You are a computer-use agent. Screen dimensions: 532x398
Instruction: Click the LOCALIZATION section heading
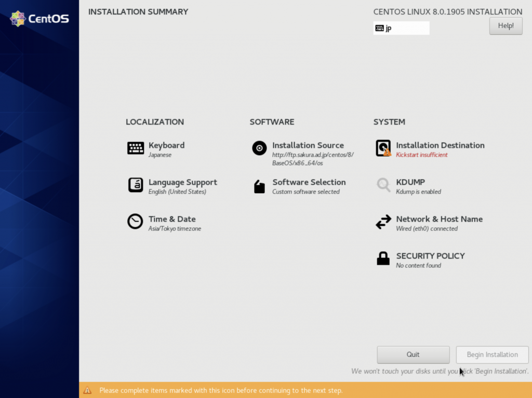coord(155,122)
